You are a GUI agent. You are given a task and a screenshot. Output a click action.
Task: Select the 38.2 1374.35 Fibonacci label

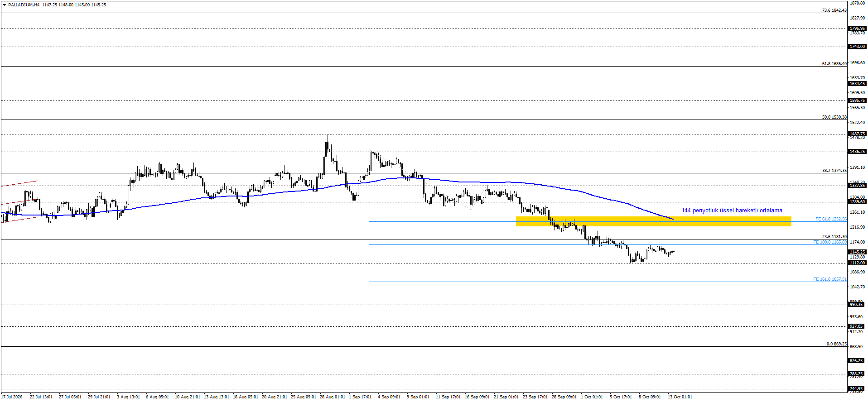(x=834, y=171)
